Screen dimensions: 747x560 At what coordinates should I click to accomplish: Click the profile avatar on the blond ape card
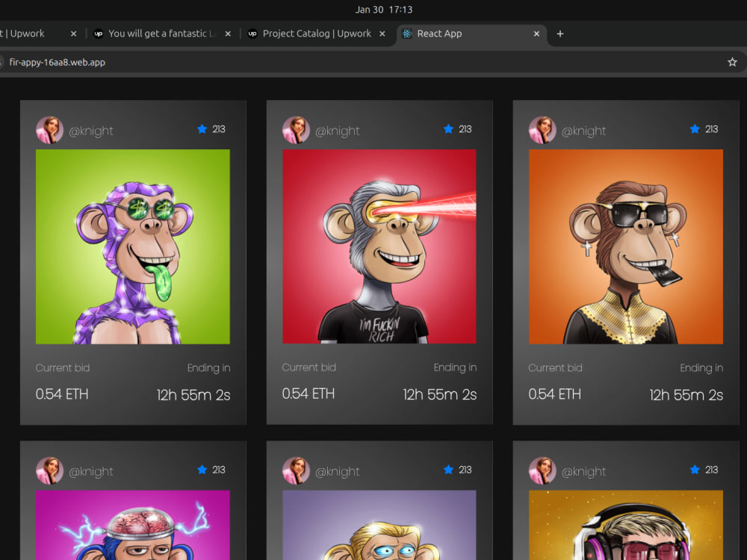point(296,470)
